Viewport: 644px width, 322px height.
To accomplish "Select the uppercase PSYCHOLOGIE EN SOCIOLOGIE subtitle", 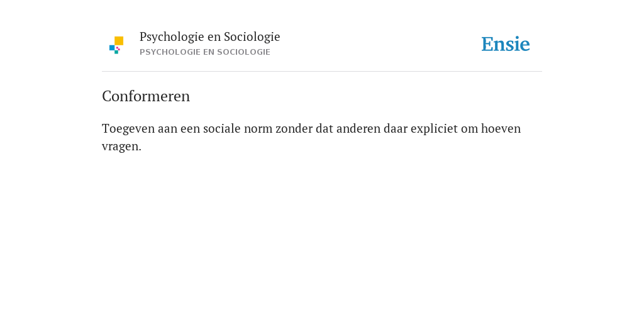I will 205,52.
